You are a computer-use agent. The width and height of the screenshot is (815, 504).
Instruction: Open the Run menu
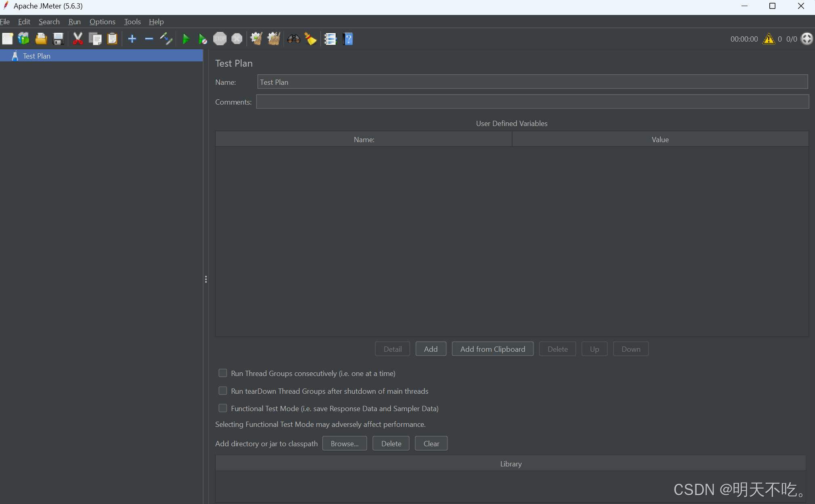coord(75,21)
